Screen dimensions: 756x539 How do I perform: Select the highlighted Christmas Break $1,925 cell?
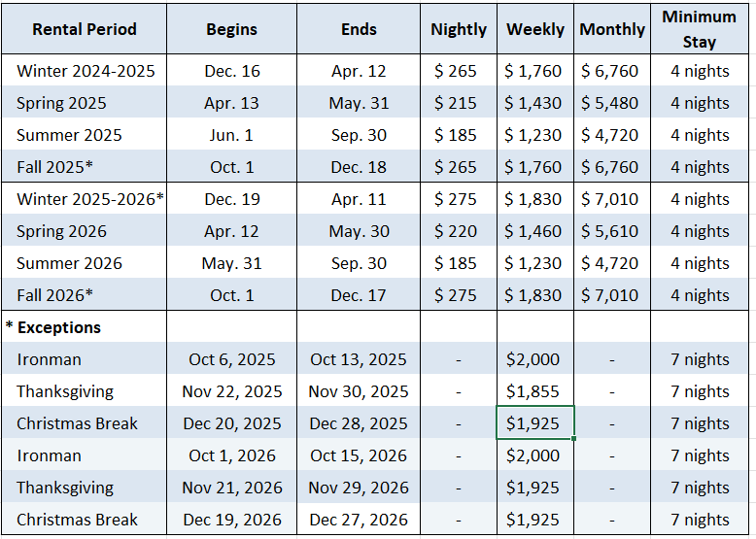click(x=533, y=423)
